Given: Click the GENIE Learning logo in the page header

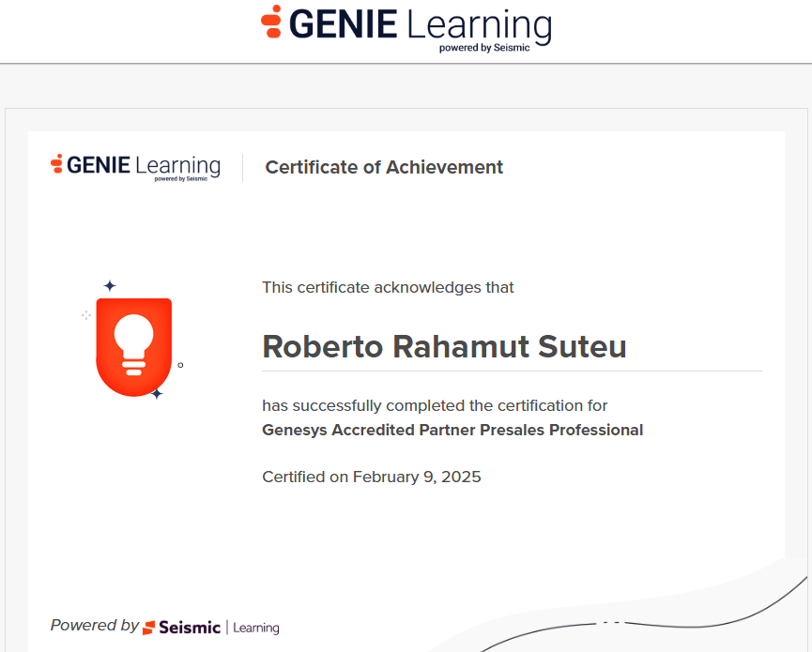Looking at the screenshot, I should click(406, 28).
